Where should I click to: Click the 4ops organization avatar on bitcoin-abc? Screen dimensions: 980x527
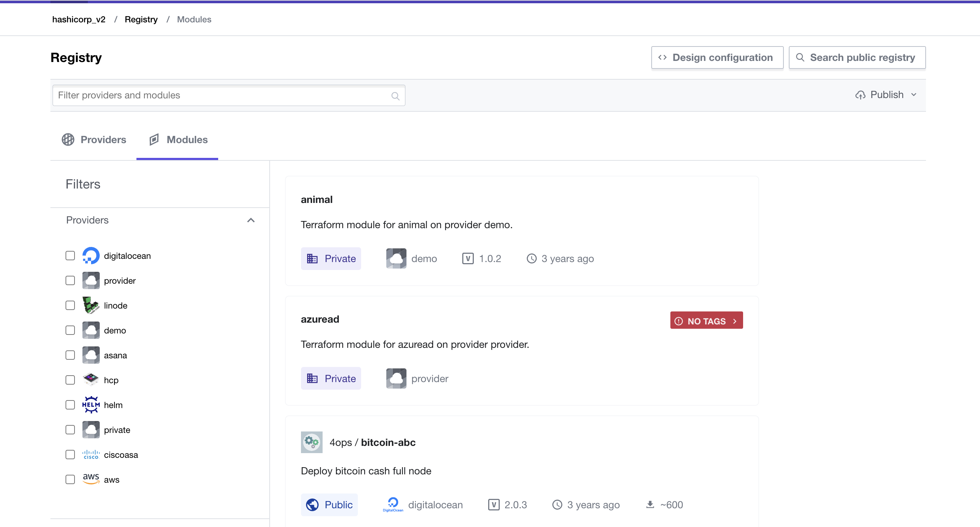311,442
